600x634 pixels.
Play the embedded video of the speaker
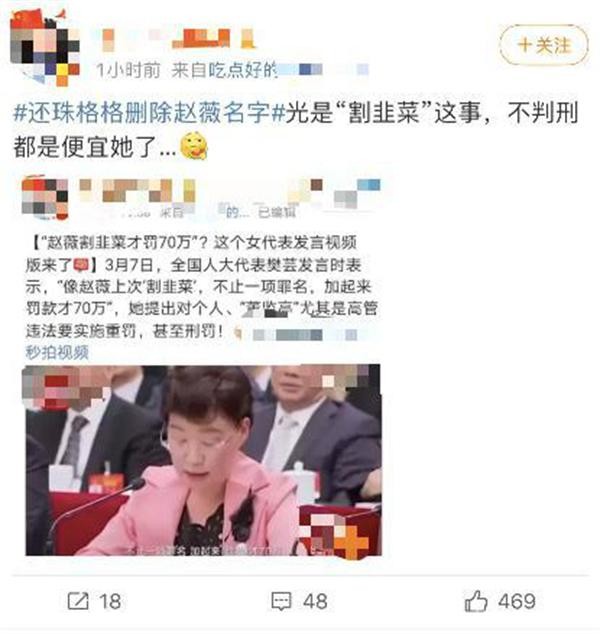(203, 460)
